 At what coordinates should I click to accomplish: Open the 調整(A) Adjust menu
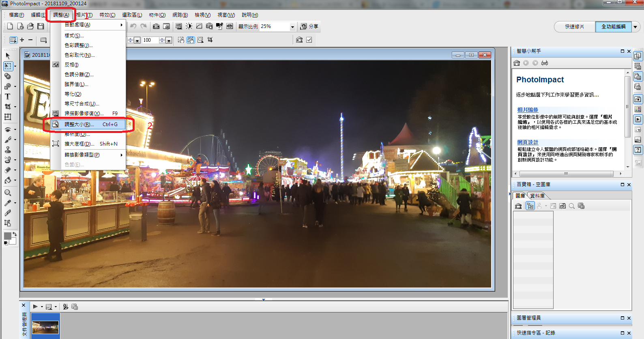61,15
